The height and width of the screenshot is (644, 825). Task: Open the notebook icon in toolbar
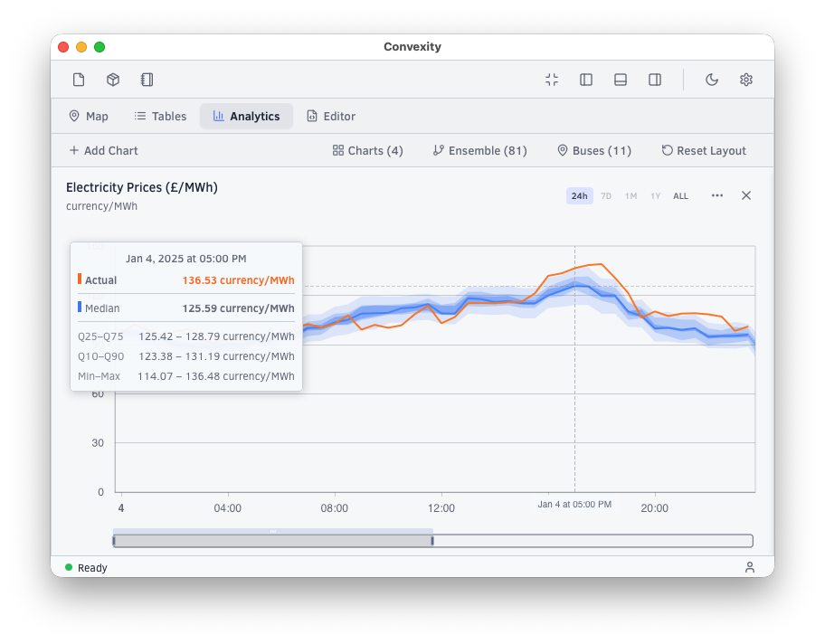[147, 80]
